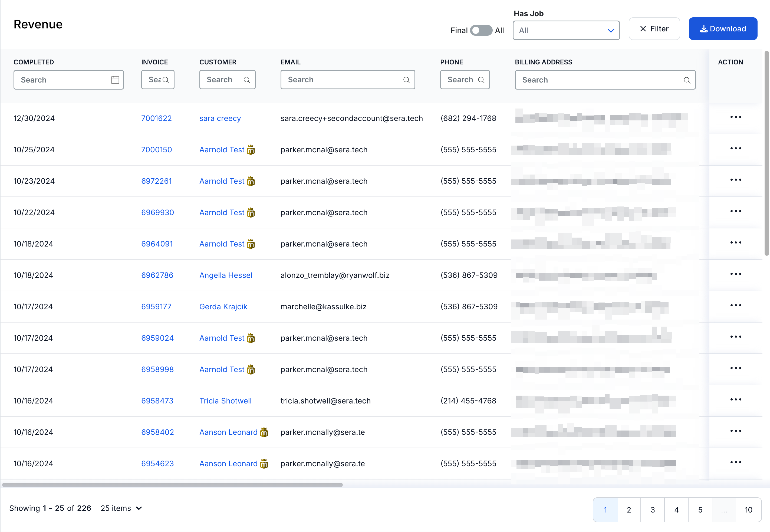Select current page 1 button
The height and width of the screenshot is (532, 770).
[x=605, y=510]
